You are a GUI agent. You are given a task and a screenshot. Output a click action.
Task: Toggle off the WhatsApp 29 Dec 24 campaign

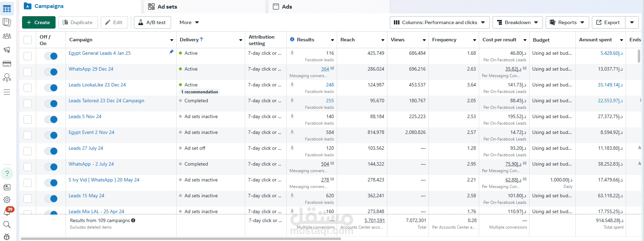[x=51, y=72]
